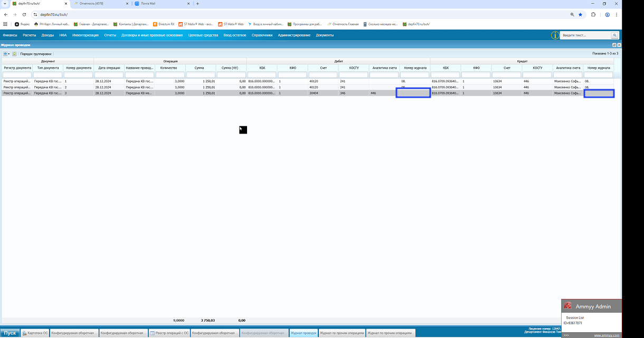The height and width of the screenshot is (338, 644).
Task: Open the Chrome three-dot menu
Action: (616, 14)
